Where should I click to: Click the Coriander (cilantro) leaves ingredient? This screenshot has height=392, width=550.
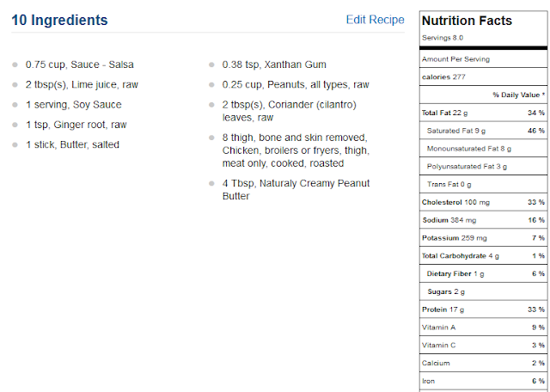point(290,111)
